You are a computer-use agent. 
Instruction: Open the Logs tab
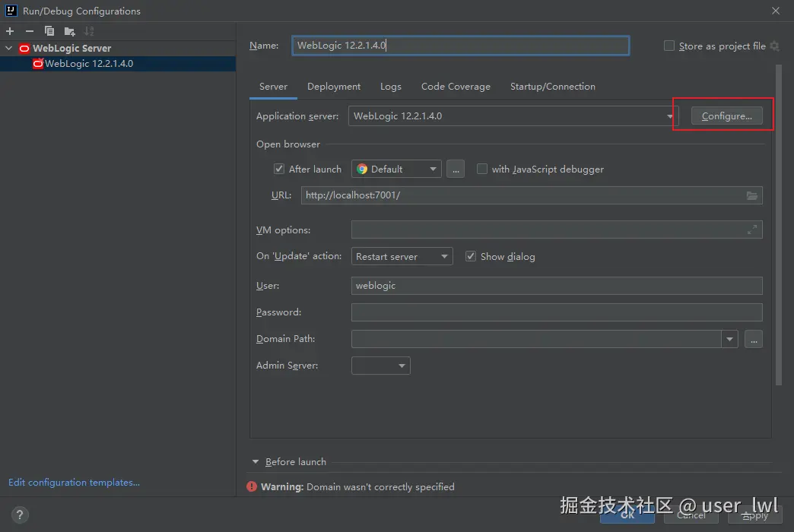(x=390, y=87)
